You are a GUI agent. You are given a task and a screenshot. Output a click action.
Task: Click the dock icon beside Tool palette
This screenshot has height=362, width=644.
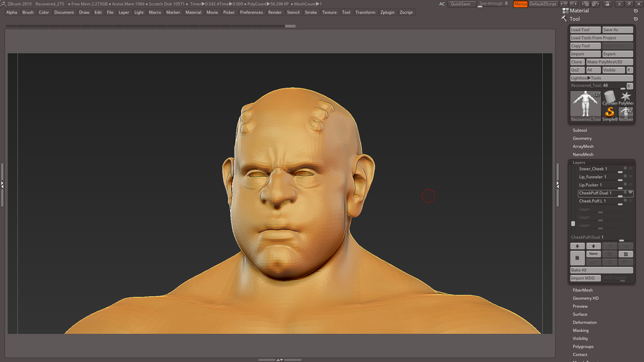point(636,19)
